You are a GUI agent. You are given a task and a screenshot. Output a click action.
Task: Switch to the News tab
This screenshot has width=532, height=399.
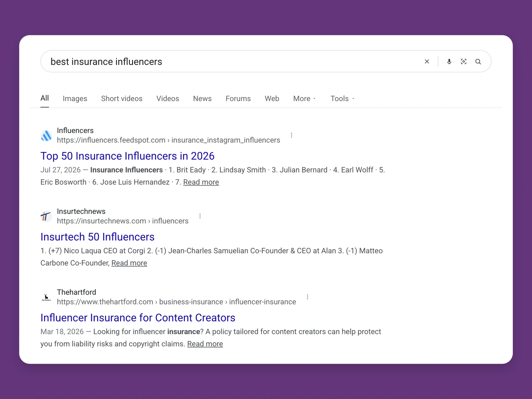202,99
